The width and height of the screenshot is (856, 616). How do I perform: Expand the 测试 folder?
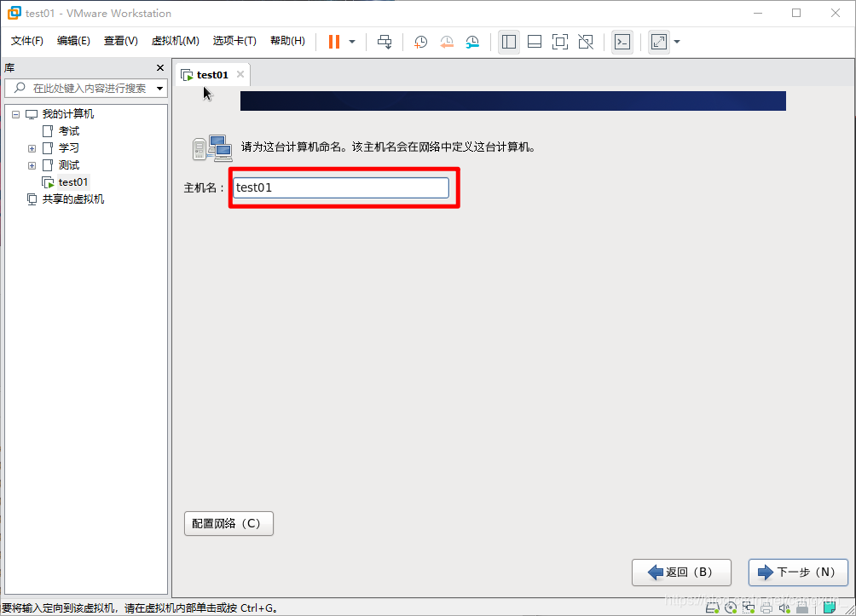(32, 165)
